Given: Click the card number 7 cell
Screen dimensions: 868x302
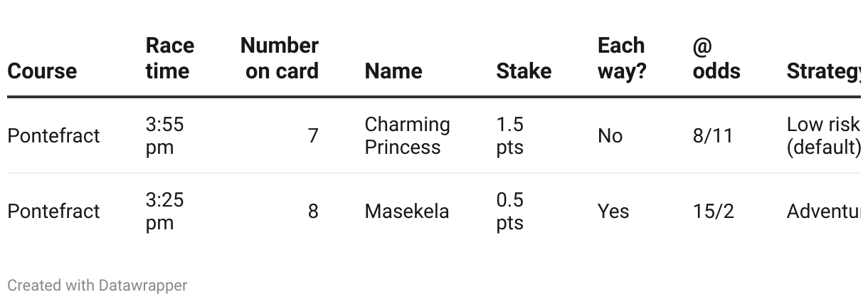Looking at the screenshot, I should coord(313,135).
